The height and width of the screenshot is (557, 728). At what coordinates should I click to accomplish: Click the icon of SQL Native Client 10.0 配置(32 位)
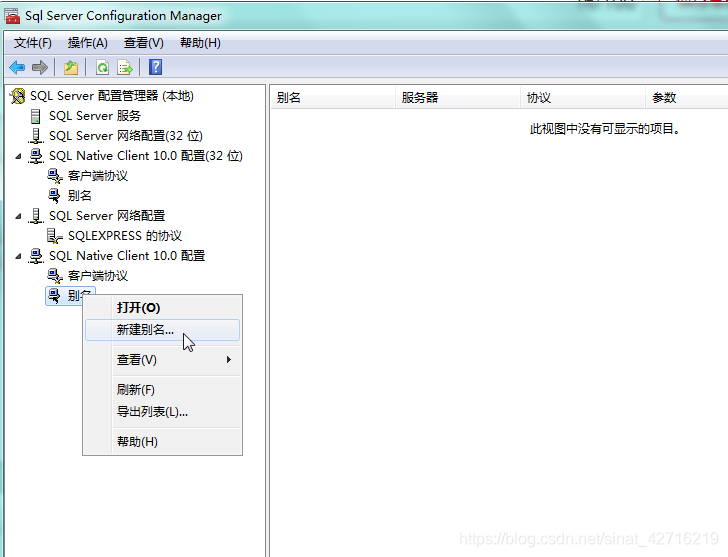pyautogui.click(x=36, y=156)
